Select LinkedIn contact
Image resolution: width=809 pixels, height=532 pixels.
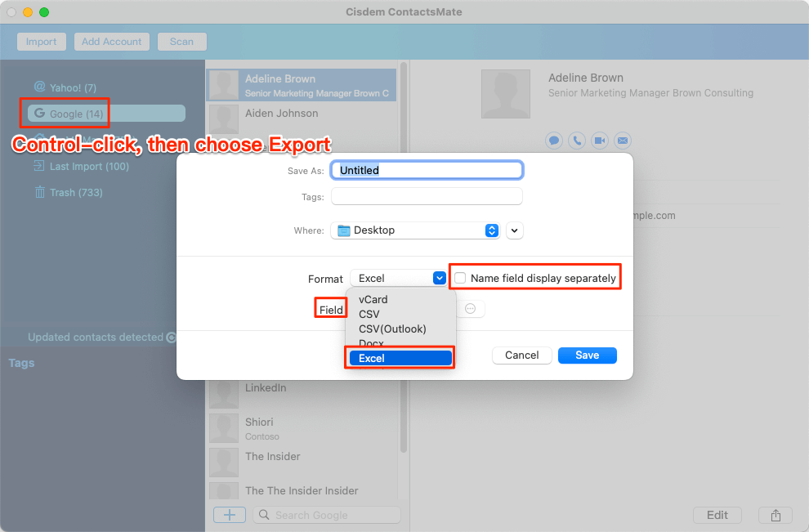pos(302,393)
